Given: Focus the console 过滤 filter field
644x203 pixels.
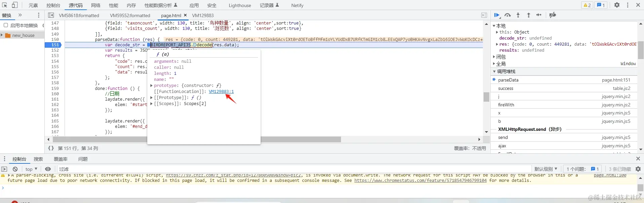Looking at the screenshot, I should (294, 169).
